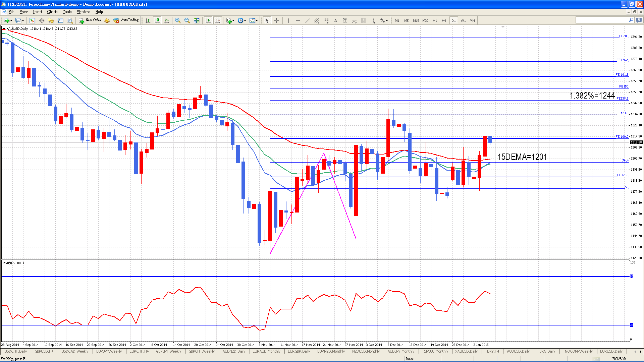
Task: Tile chart windows icon
Action: point(197,20)
